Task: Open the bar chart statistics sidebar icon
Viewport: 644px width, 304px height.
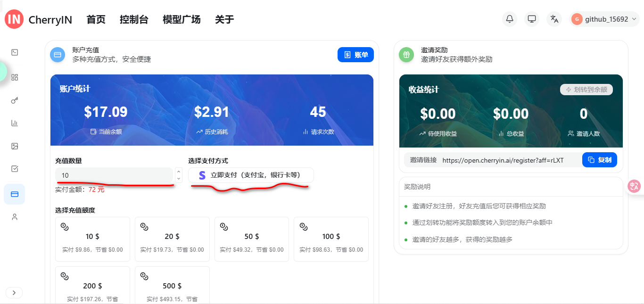Action: [15, 123]
